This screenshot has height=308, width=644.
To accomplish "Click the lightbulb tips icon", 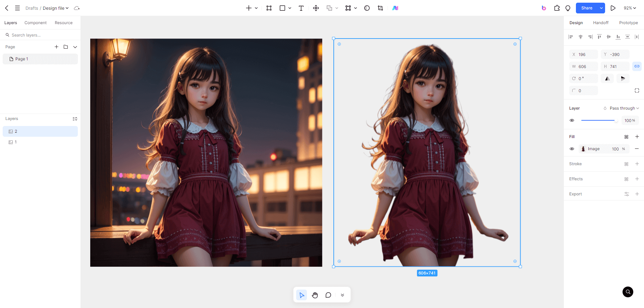I will (x=568, y=8).
